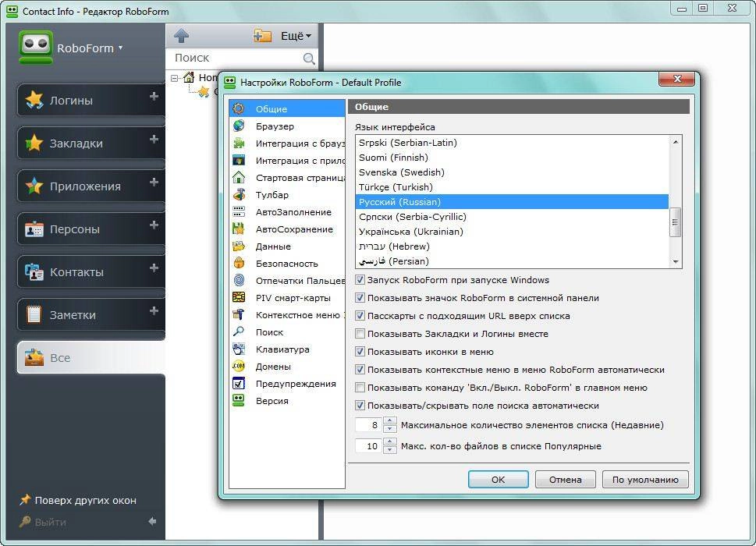Click the По умолчанию button
This screenshot has width=756, height=546.
tap(645, 480)
